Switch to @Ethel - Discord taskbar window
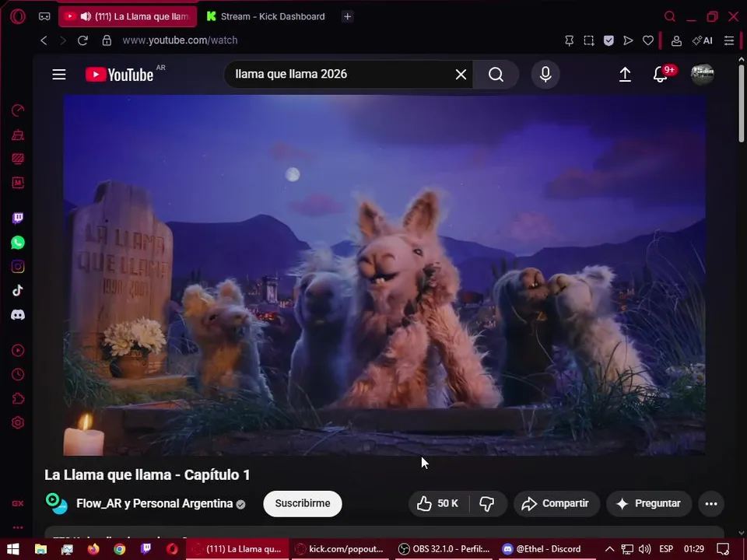 click(547, 549)
